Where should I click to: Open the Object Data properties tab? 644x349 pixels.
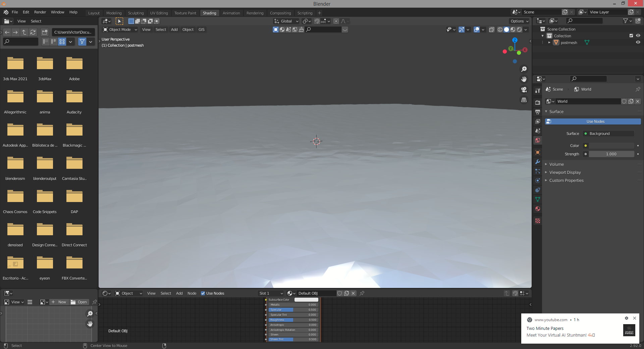point(537,199)
